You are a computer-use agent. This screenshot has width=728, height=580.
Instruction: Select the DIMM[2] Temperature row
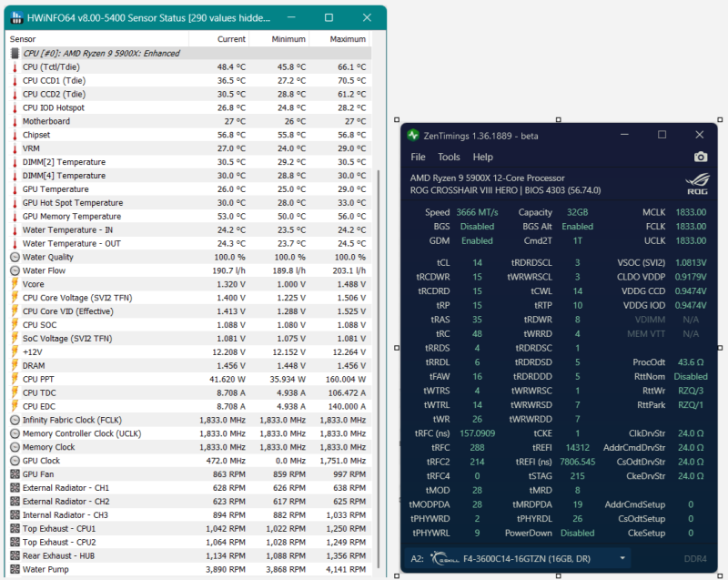pyautogui.click(x=189, y=162)
